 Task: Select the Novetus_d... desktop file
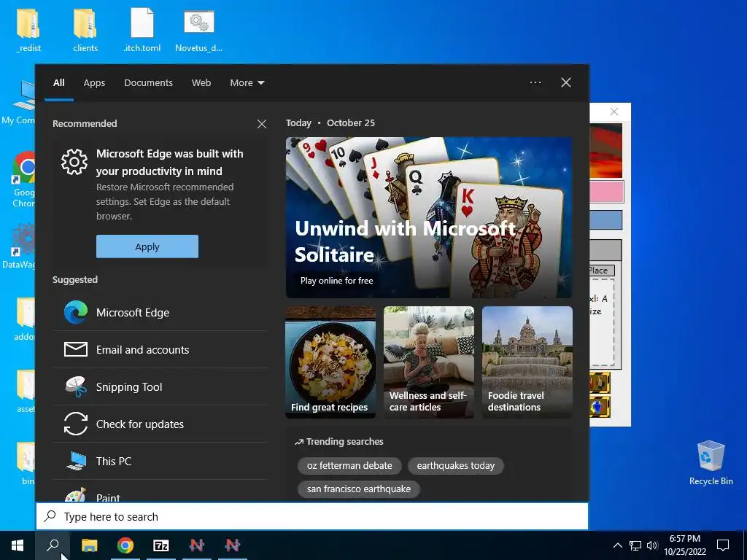198,29
